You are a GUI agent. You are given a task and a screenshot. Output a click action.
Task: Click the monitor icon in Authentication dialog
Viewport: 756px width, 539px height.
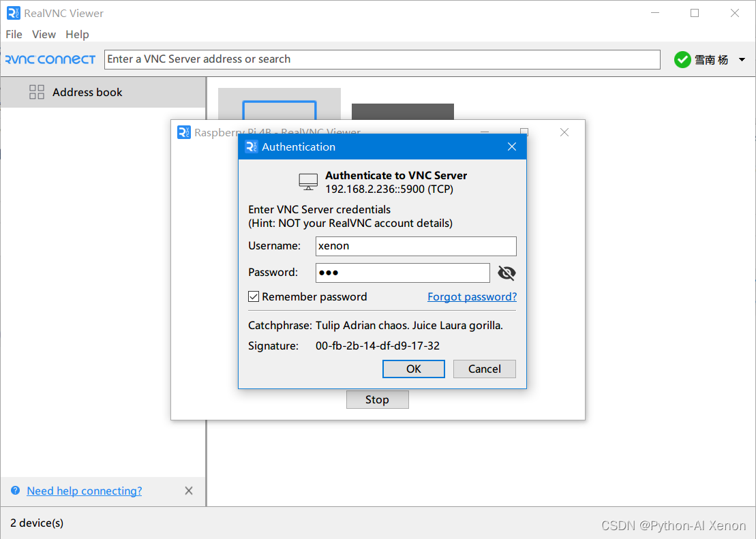tap(308, 182)
